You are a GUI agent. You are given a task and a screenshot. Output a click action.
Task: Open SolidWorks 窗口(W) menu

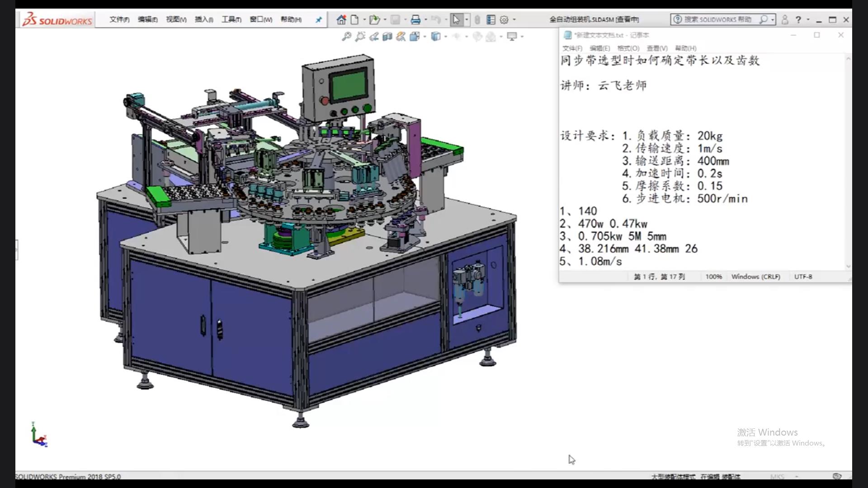(x=261, y=19)
